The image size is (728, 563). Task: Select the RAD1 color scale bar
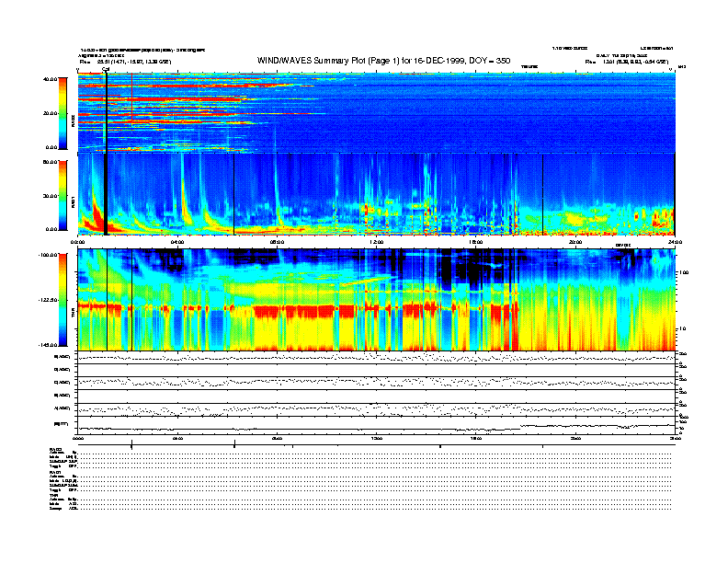(63, 196)
